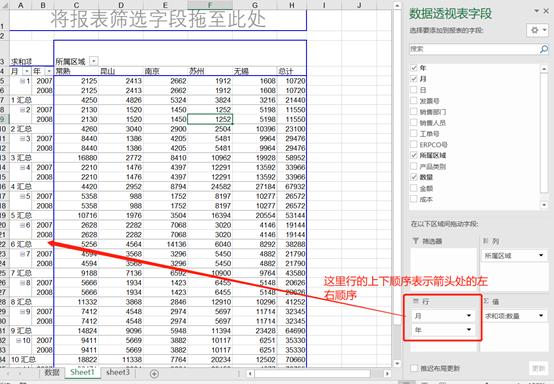The height and width of the screenshot is (384, 554).
Task: Click the 无锡 column label cell
Action: (x=255, y=71)
